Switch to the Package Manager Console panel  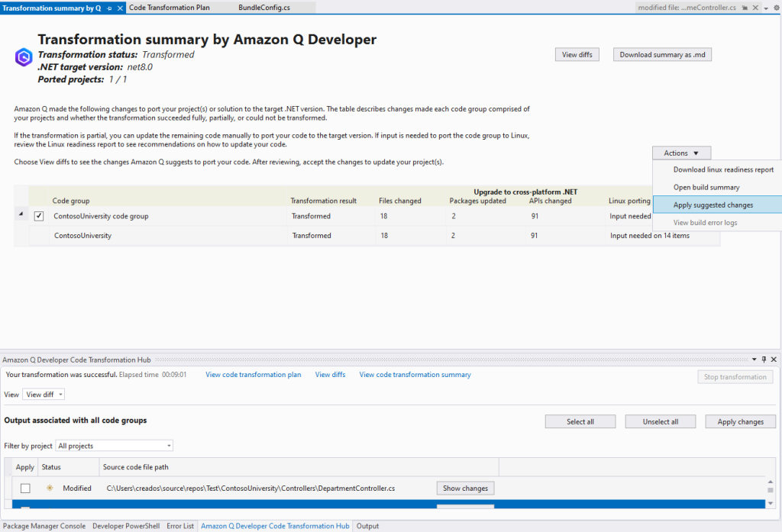(x=44, y=526)
